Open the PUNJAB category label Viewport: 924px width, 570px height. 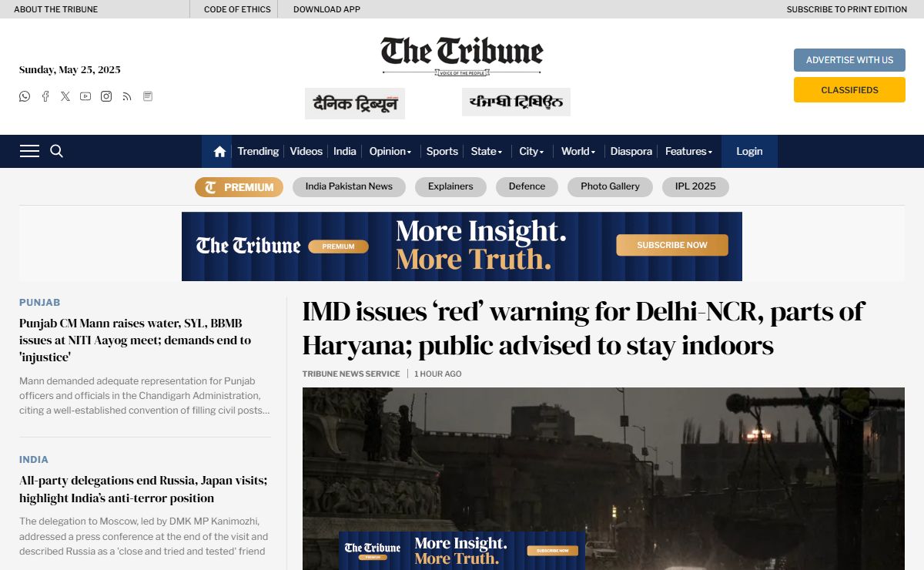click(x=39, y=303)
